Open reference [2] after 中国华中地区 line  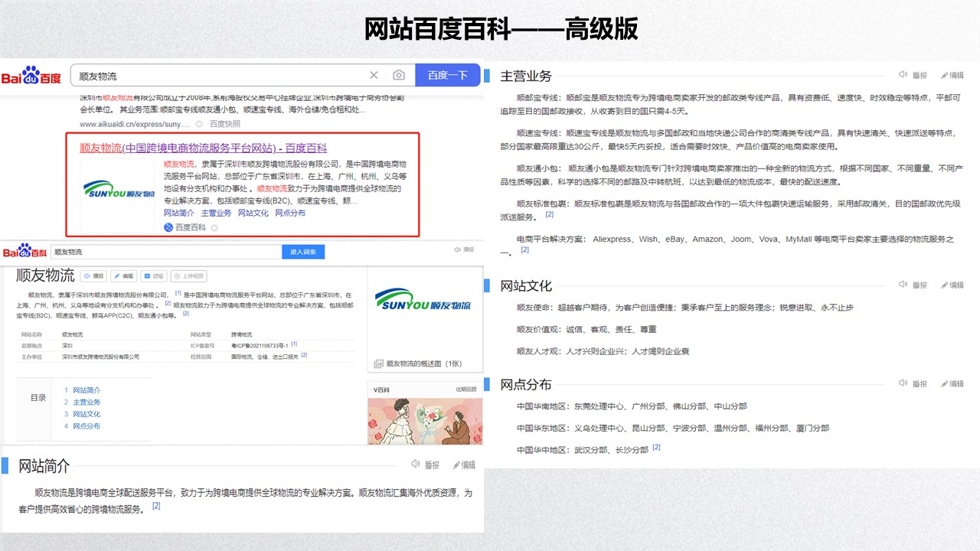tap(656, 447)
